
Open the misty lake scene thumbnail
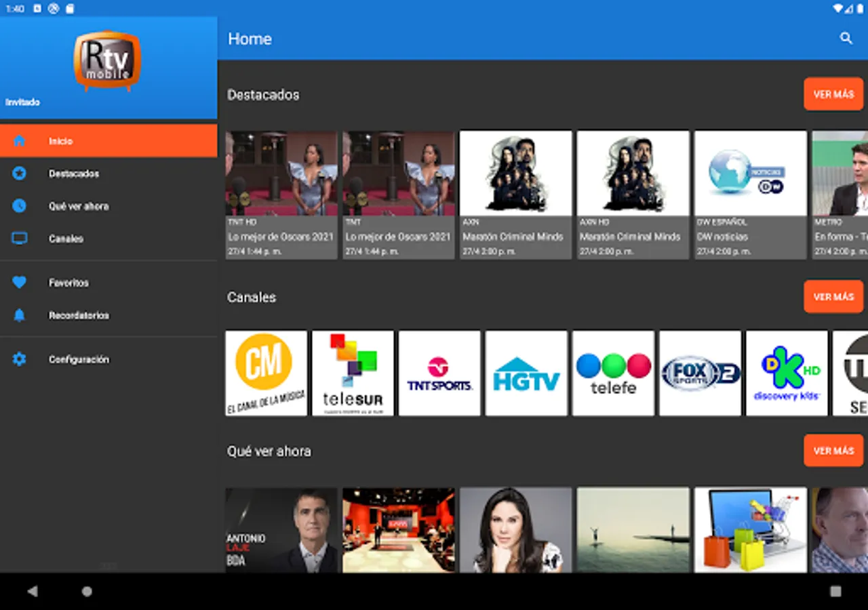[633, 530]
